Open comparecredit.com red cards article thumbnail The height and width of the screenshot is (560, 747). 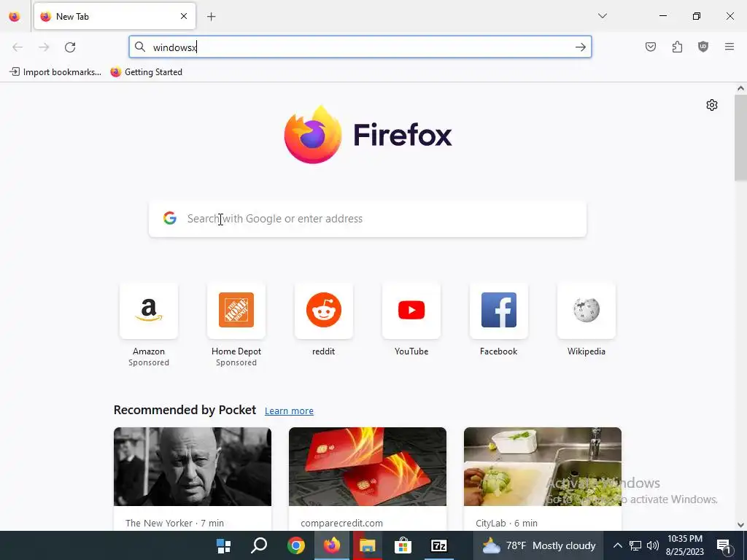coord(368,467)
